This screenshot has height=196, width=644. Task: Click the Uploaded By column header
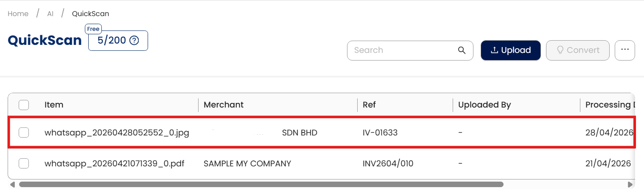point(484,105)
